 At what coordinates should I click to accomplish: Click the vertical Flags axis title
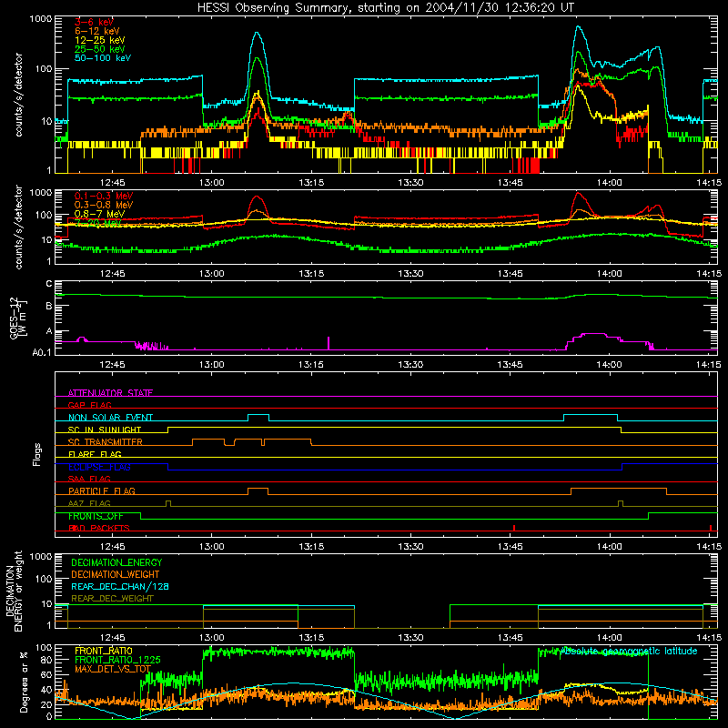point(37,454)
